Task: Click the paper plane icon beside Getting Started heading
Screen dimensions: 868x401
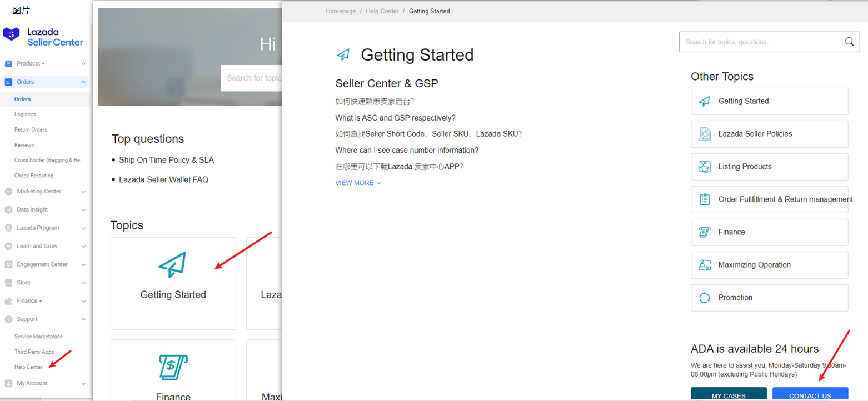Action: coord(343,54)
